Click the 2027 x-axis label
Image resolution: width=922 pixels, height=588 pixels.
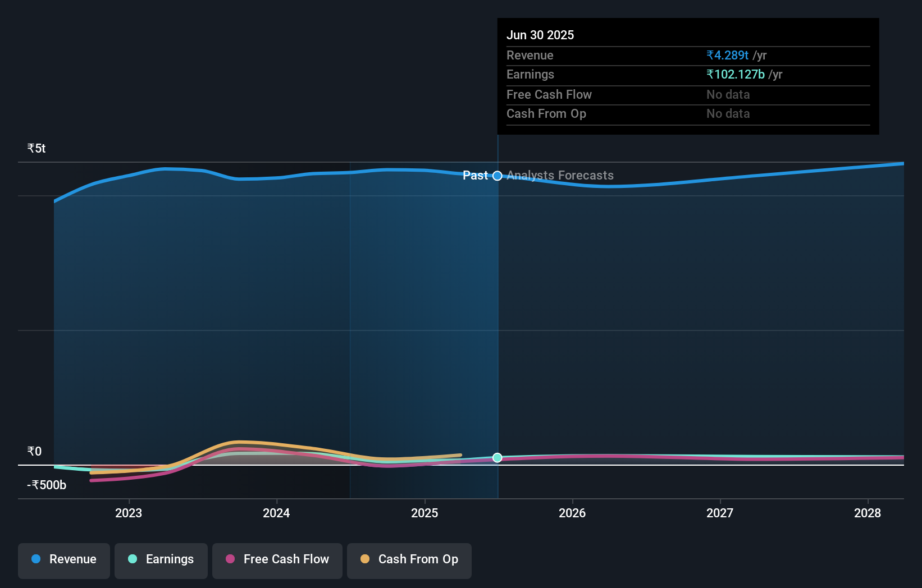click(x=720, y=513)
